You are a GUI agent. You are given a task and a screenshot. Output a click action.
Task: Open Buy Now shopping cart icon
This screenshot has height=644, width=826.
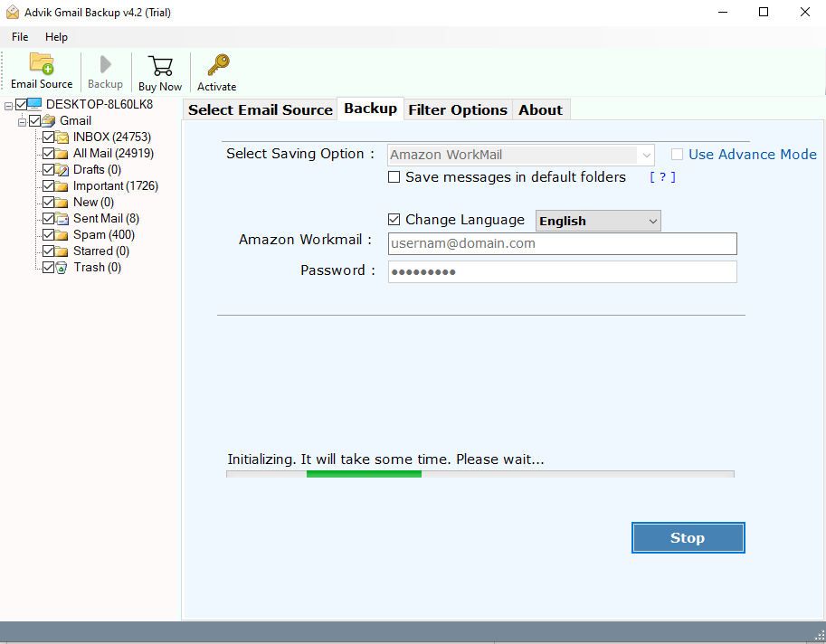[x=160, y=66]
